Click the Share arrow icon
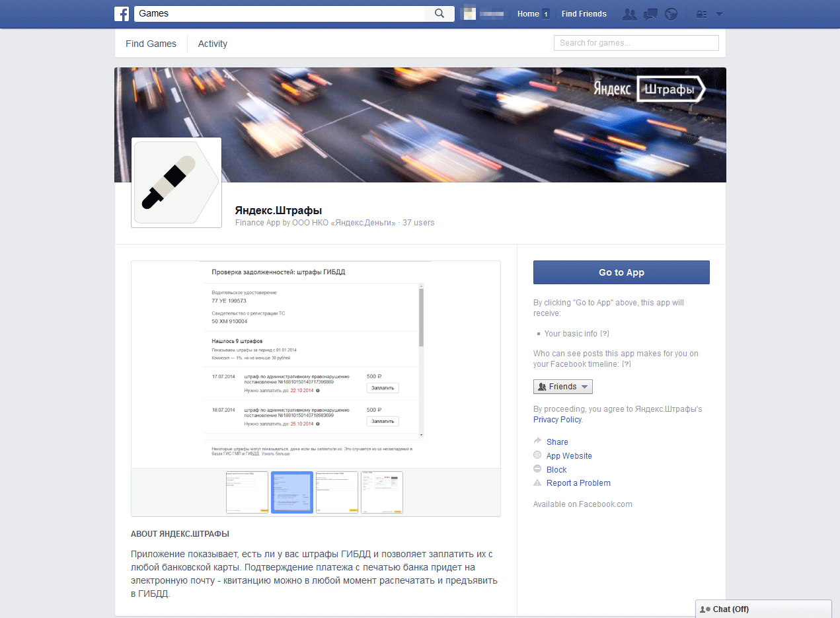Screen dimensions: 840x618 [x=537, y=442]
